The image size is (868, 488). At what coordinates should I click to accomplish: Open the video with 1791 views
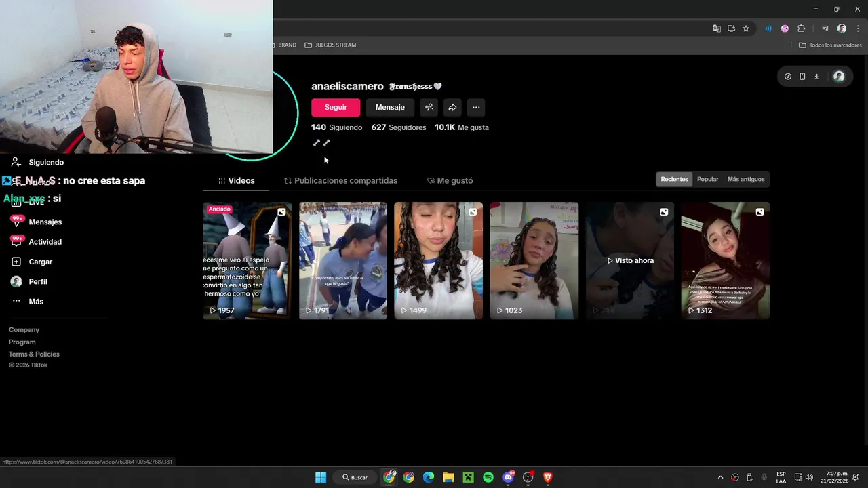pos(343,260)
